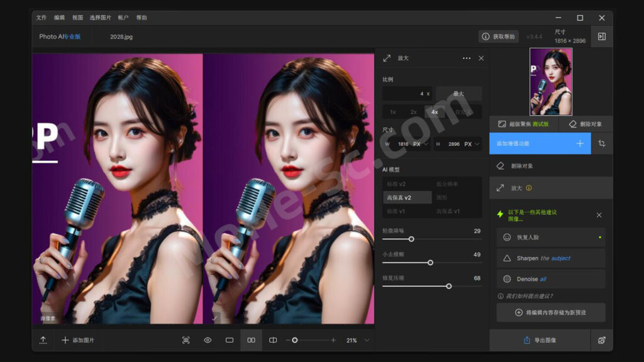
Task: Click the 修复压缩 slider handle
Action: coord(449,286)
